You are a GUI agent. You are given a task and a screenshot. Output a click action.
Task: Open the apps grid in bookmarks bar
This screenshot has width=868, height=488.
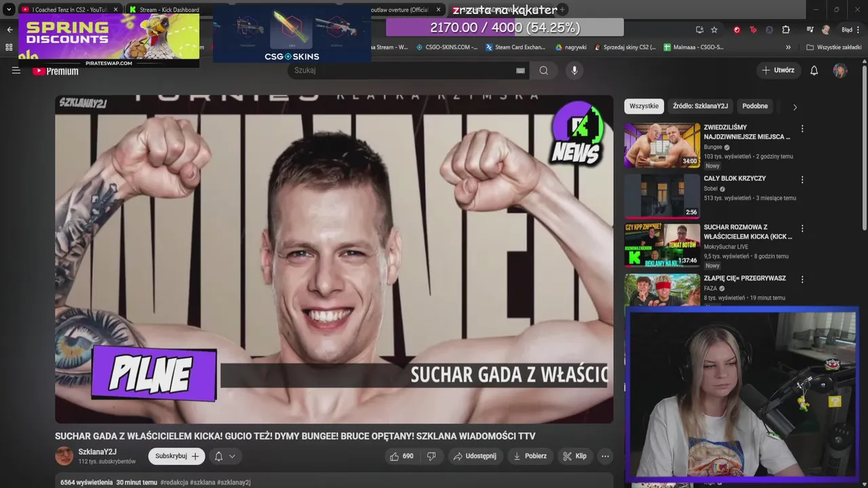click(9, 47)
